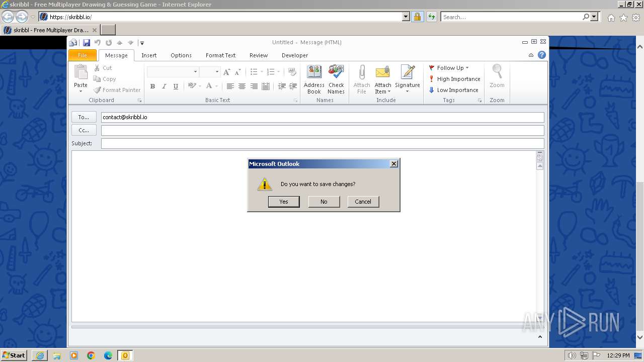The image size is (644, 362).
Task: Click the Paste icon
Action: [x=80, y=72]
